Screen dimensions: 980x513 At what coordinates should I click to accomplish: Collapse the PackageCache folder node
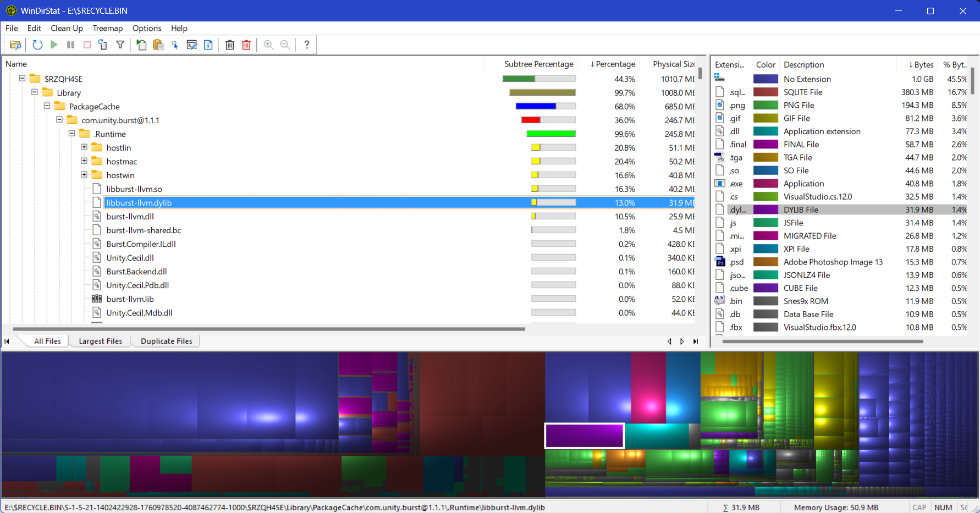tap(47, 106)
